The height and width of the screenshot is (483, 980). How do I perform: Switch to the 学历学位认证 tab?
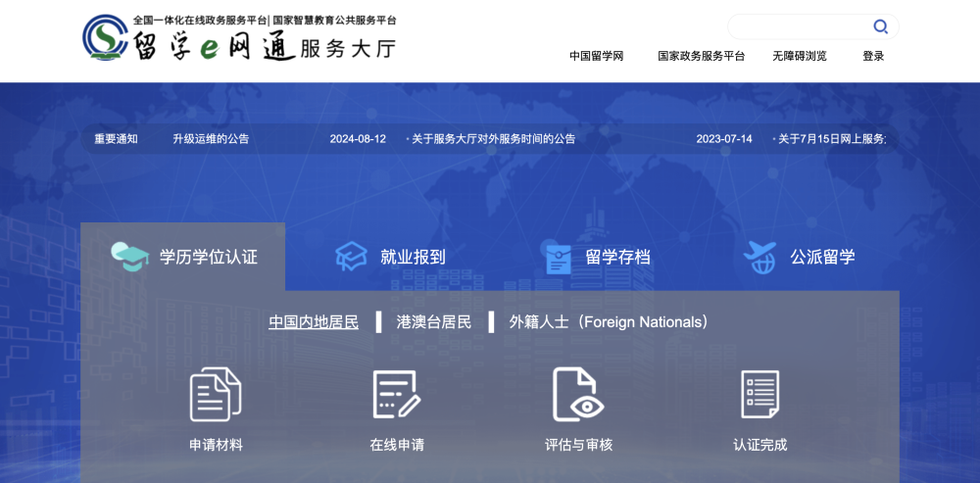click(208, 257)
